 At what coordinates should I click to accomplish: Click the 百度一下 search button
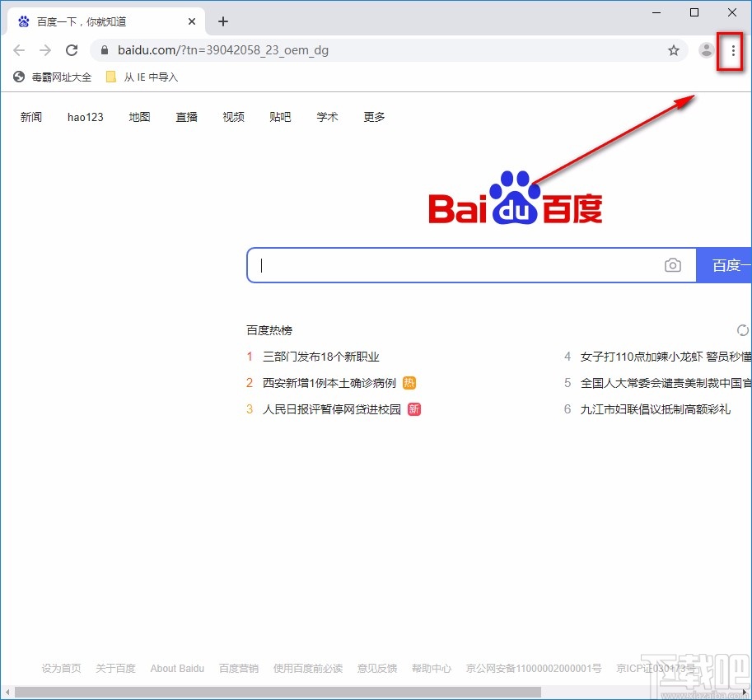(x=724, y=265)
